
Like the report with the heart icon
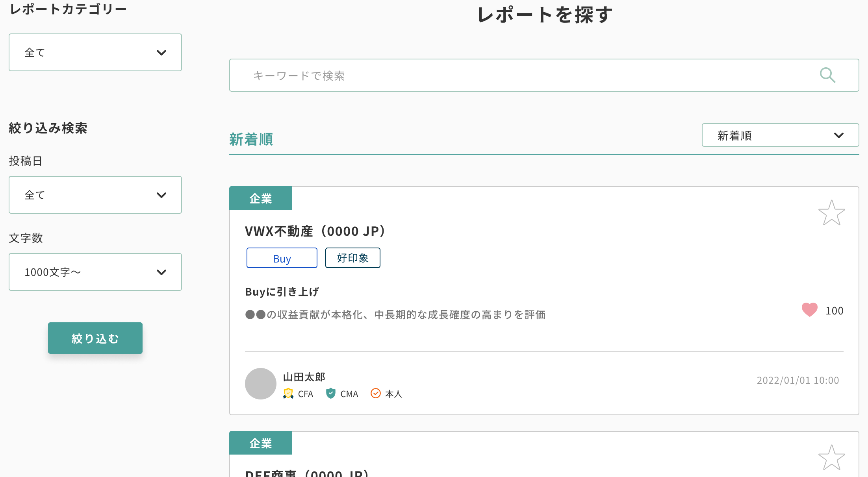click(x=809, y=310)
